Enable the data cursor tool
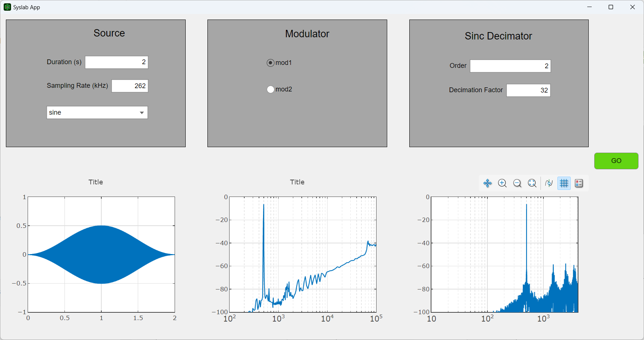Viewport: 644px width, 340px height. pyautogui.click(x=549, y=183)
